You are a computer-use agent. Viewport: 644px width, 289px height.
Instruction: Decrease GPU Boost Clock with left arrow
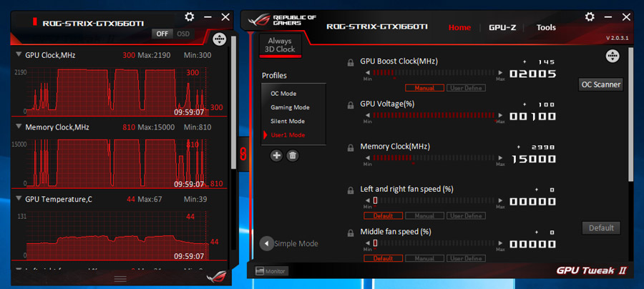(367, 73)
